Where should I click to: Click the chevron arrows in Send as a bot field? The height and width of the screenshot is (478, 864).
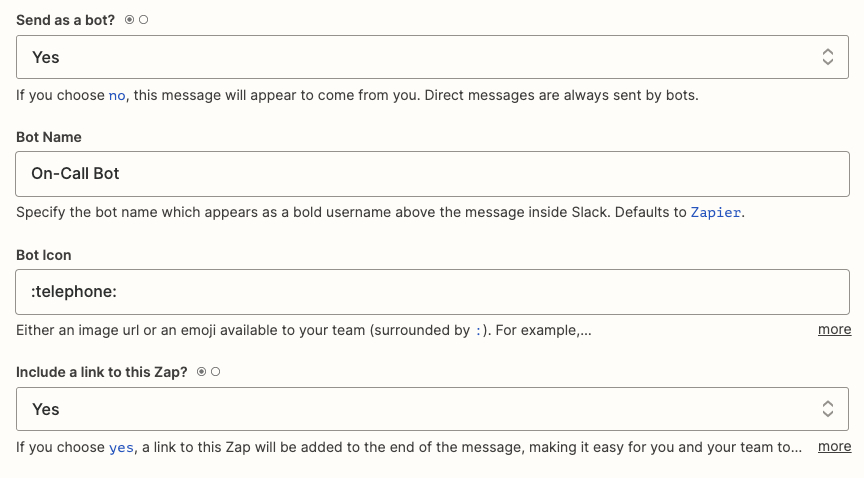pos(827,57)
